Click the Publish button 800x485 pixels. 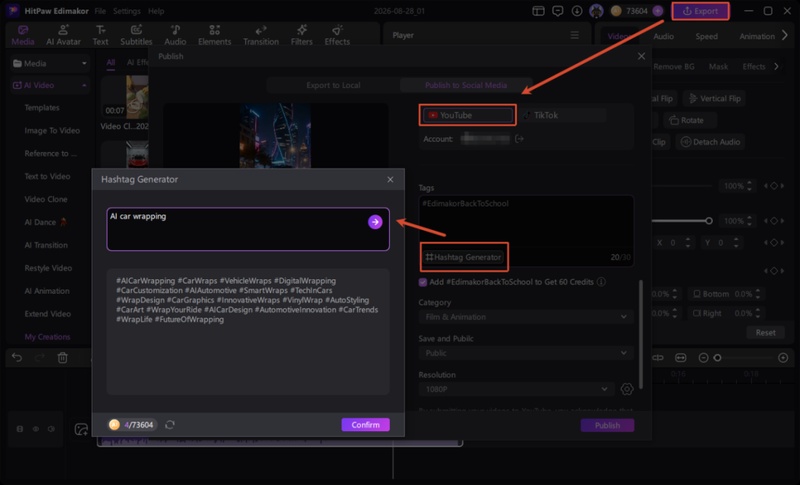(607, 425)
